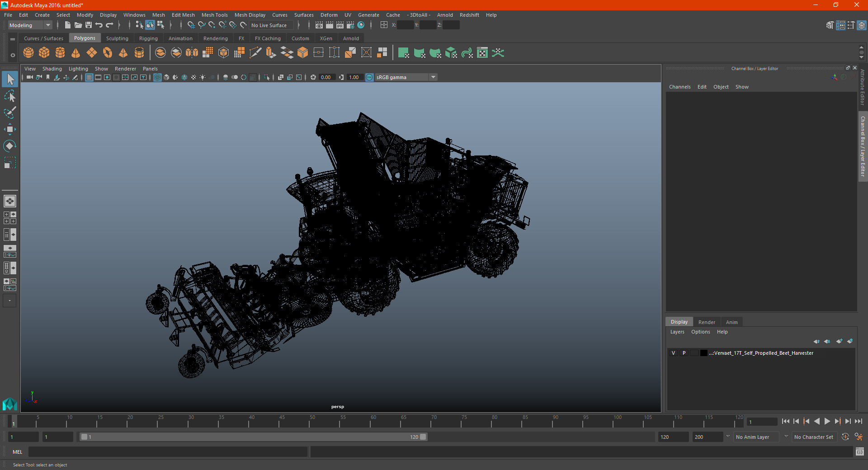The height and width of the screenshot is (470, 868).
Task: Create a new empty display layer
Action: (x=840, y=341)
